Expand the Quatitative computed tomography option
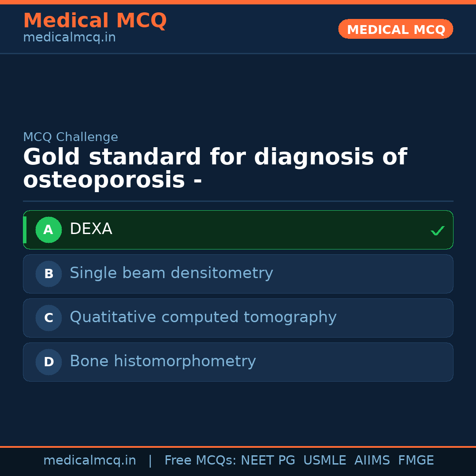476x476 pixels. (x=238, y=318)
